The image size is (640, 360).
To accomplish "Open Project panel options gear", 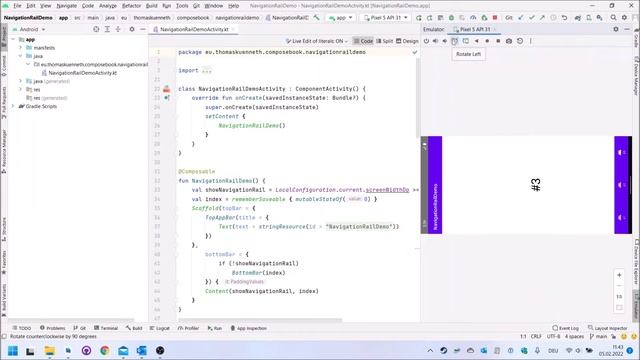I will click(x=132, y=29).
